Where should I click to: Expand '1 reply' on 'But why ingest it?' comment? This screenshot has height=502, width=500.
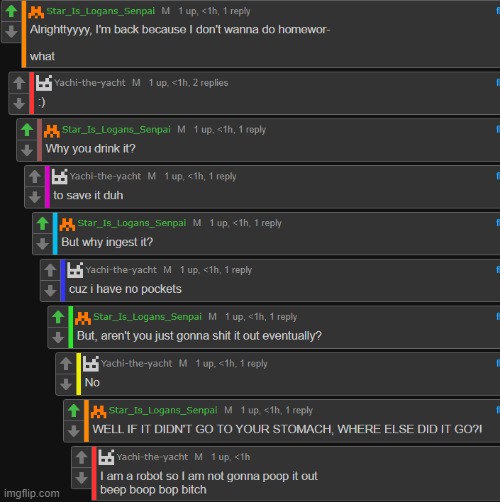(268, 223)
